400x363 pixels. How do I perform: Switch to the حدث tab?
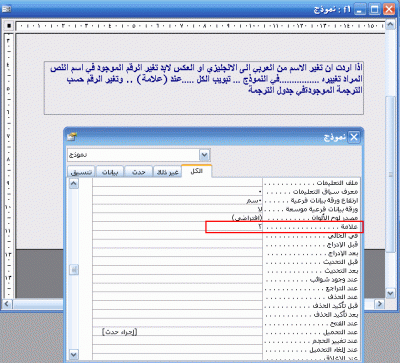click(x=138, y=172)
